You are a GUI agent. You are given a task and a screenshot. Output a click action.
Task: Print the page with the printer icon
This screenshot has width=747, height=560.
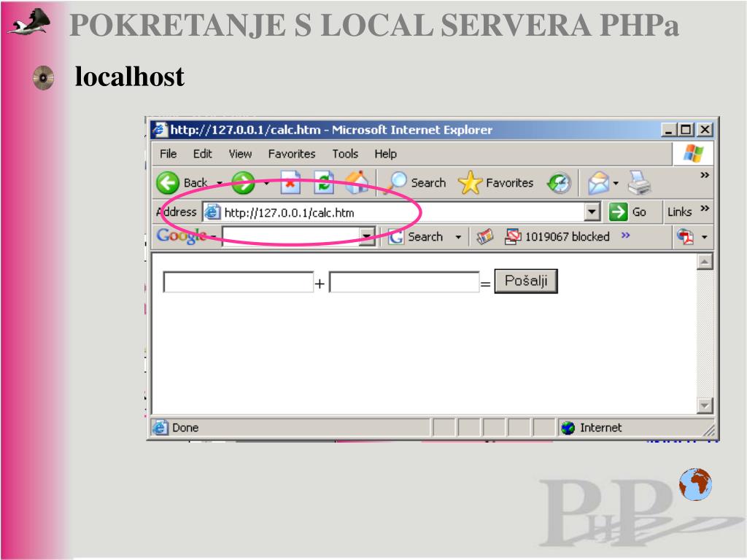pos(639,183)
